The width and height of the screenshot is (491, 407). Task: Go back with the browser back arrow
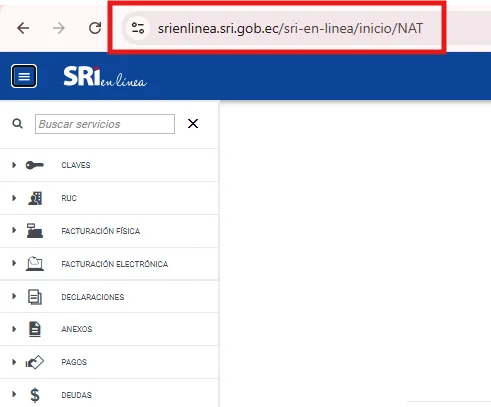[23, 28]
